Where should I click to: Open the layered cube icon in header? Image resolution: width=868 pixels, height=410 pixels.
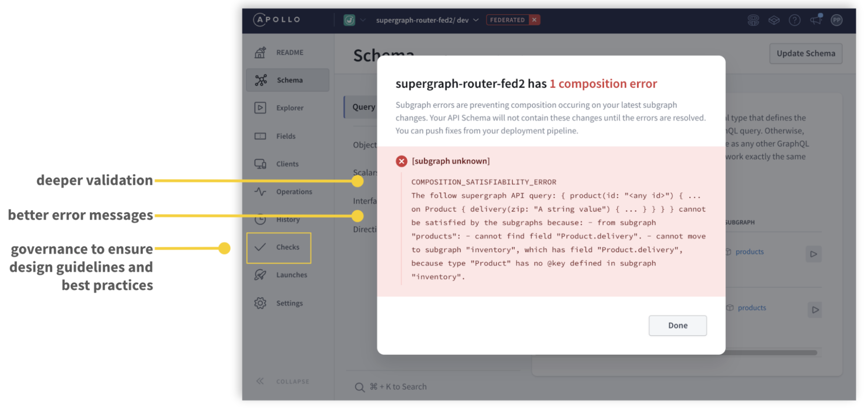[x=774, y=20]
